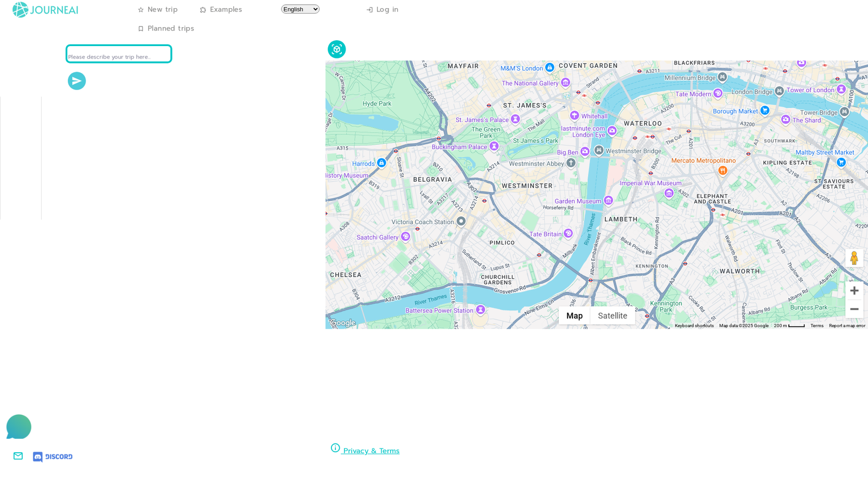Screen dimensions: 868x488
Task: Zoom out on the map
Action: (x=854, y=309)
